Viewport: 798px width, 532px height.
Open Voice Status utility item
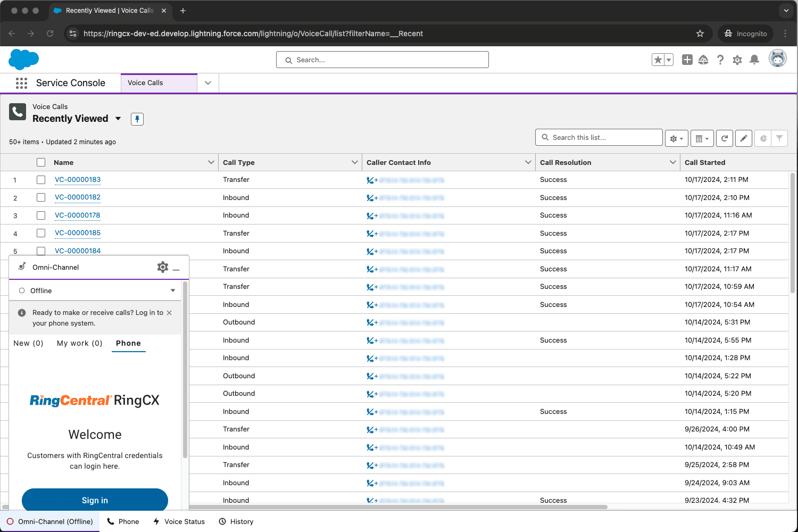pos(179,521)
